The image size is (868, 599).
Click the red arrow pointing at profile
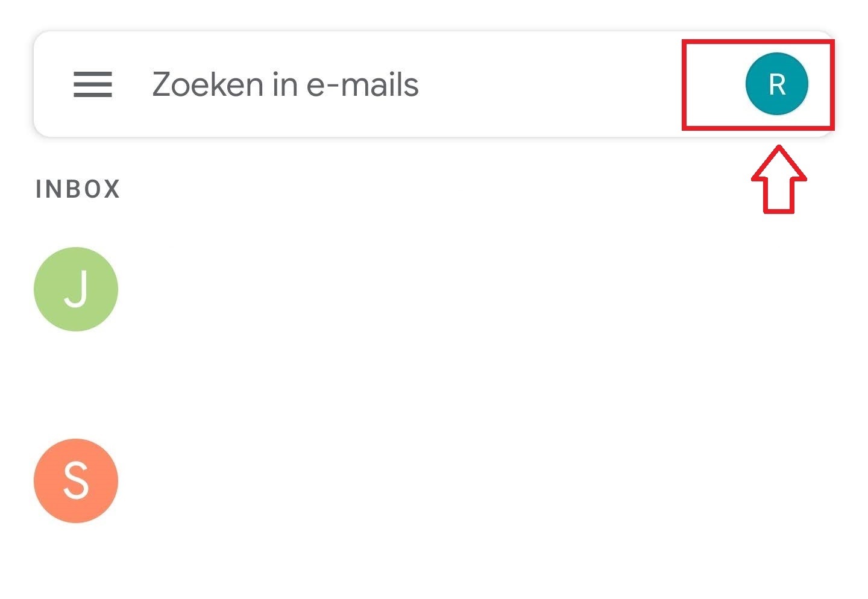(778, 183)
